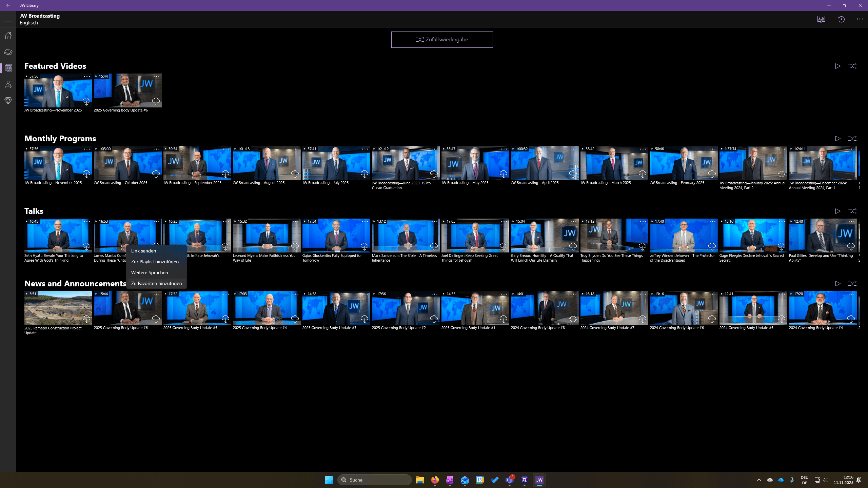Download JW Broadcasting—March 2025 video
Screen dimensions: 868x488
click(643, 174)
